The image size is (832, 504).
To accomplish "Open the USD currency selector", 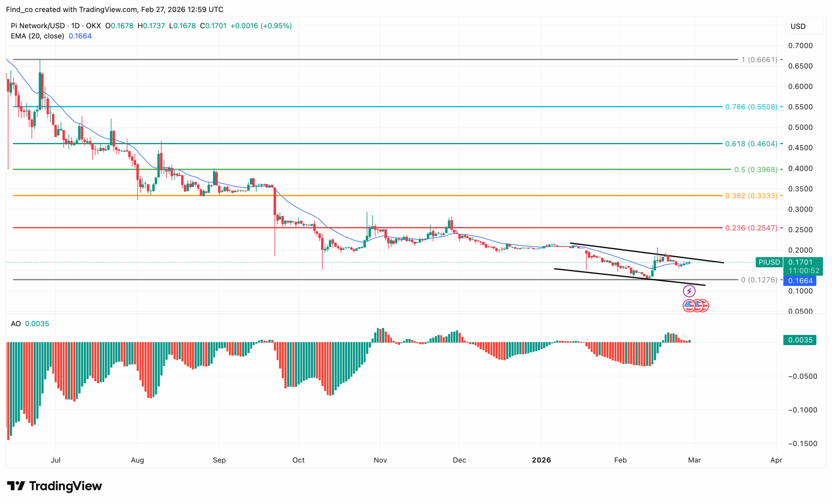I will 804,26.
